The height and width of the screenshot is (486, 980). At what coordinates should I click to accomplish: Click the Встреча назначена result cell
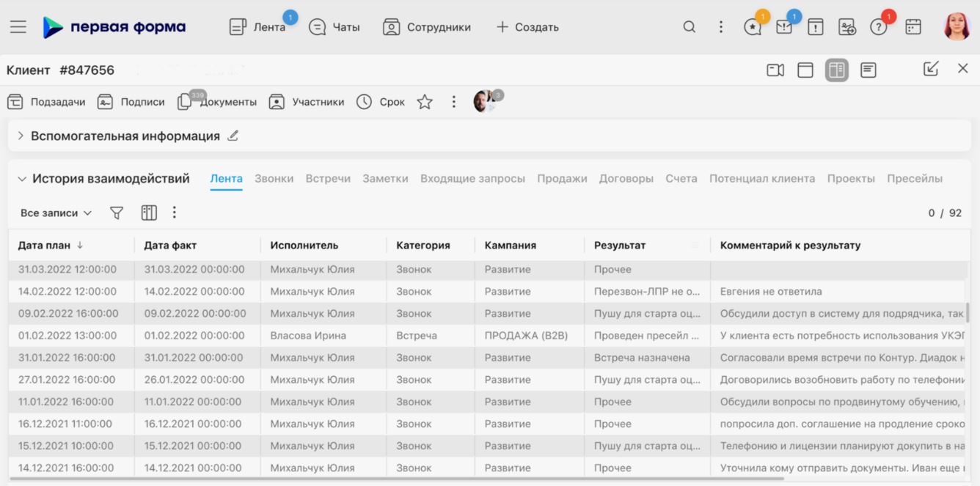(642, 358)
